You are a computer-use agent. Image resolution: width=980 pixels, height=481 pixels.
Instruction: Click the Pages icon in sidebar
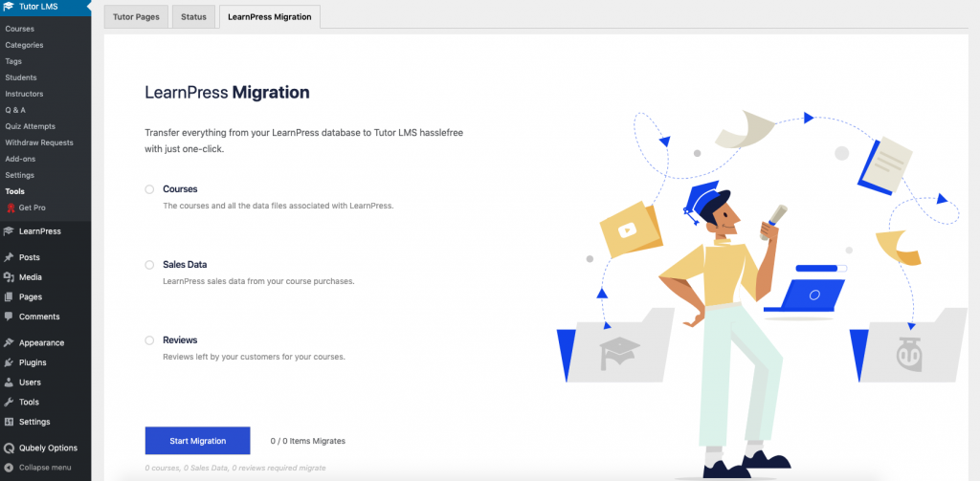click(8, 296)
